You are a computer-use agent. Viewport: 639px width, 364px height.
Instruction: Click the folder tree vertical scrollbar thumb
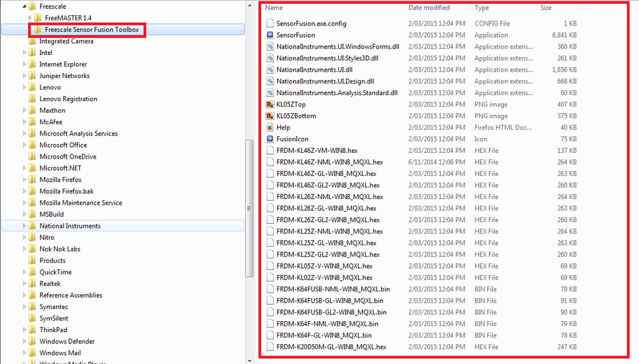pos(249,209)
